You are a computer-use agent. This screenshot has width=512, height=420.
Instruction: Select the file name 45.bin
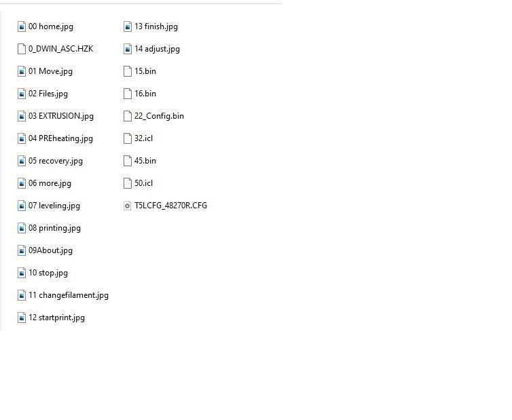(145, 161)
